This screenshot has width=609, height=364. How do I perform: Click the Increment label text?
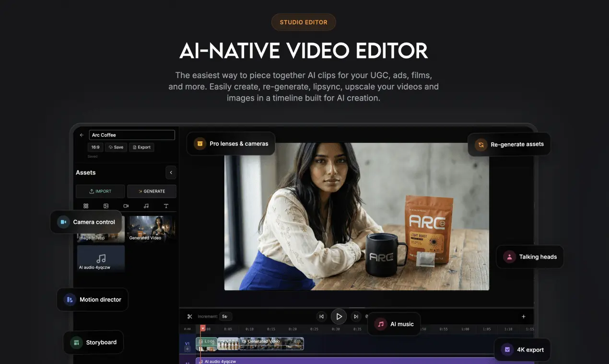(x=208, y=317)
